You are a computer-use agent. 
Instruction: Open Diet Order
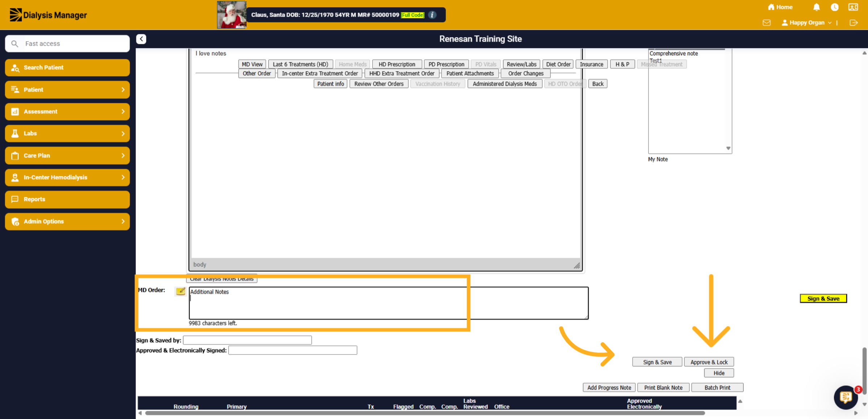558,64
